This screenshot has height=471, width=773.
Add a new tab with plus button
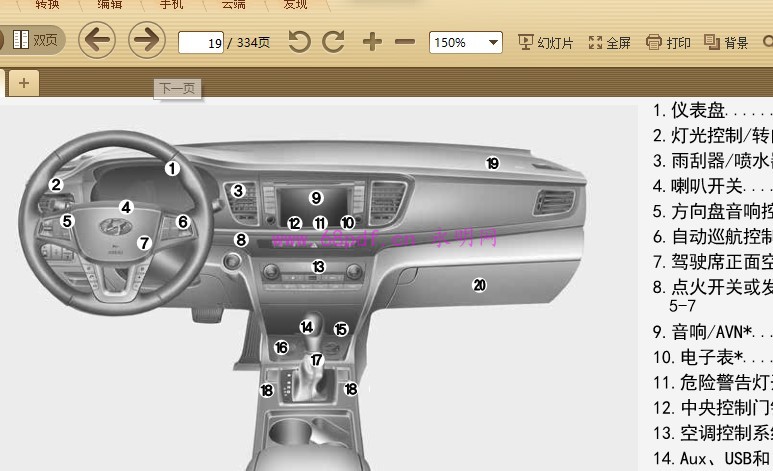[x=24, y=83]
